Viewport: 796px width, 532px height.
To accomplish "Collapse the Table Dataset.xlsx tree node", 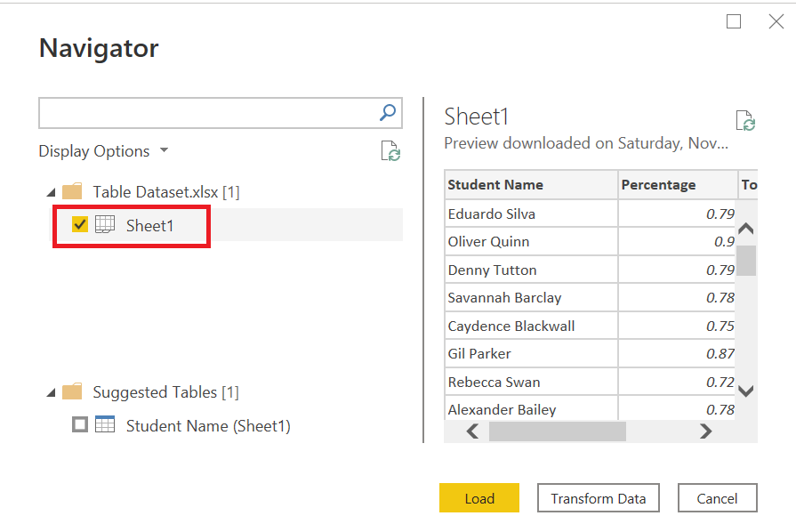I will pyautogui.click(x=49, y=192).
